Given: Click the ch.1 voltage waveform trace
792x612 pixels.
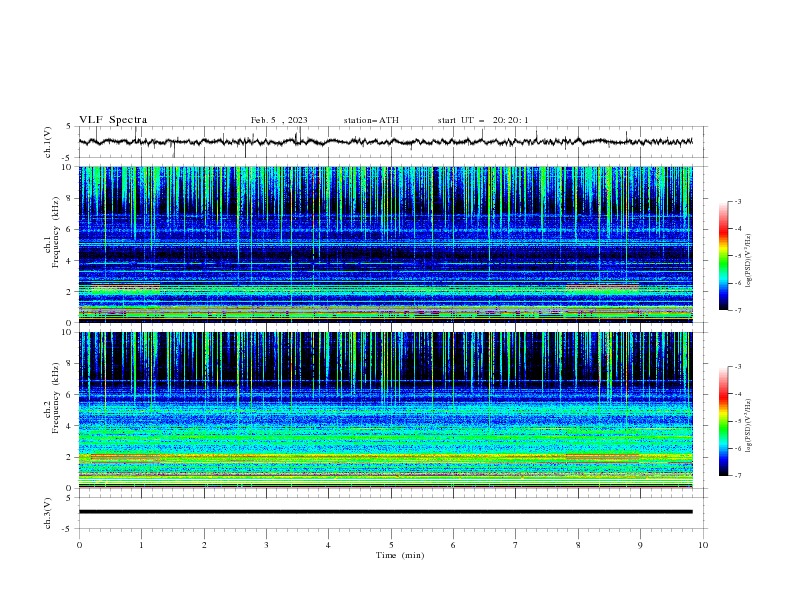Looking at the screenshot, I should [386, 142].
